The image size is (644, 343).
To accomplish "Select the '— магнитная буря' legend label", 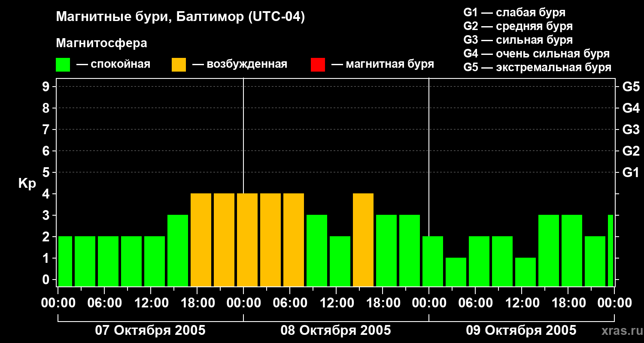I will (383, 64).
